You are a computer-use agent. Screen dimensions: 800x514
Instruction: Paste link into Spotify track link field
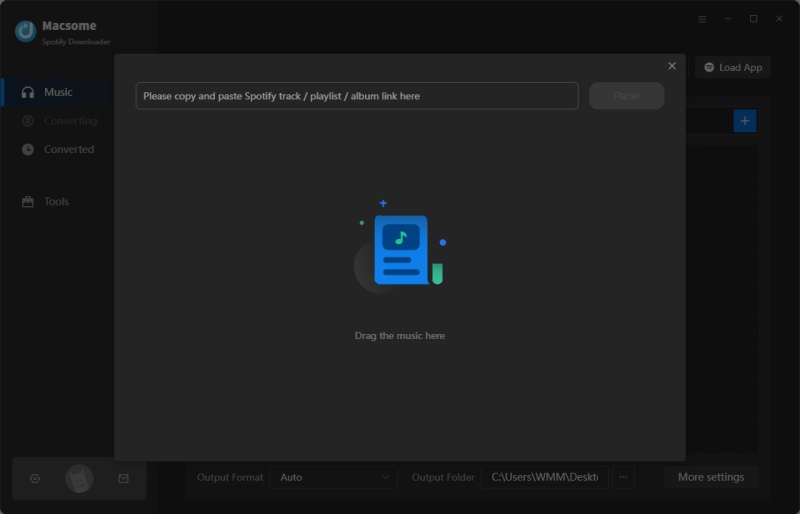(x=357, y=96)
